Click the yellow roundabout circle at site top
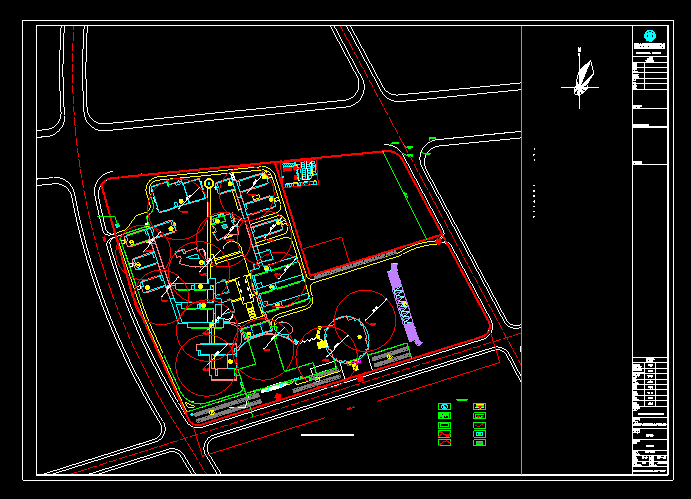This screenshot has height=499, width=691. pyautogui.click(x=208, y=183)
